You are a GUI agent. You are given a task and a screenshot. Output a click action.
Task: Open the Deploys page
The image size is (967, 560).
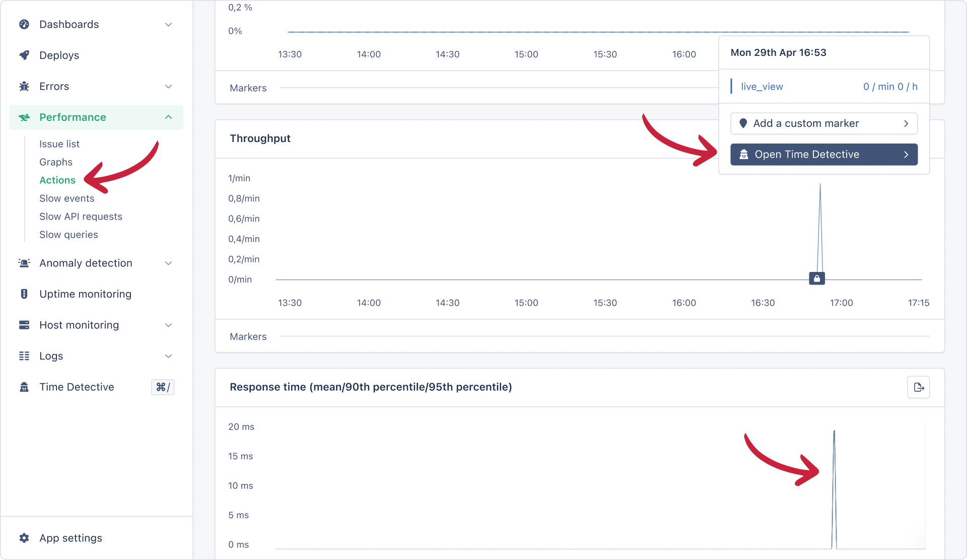click(x=59, y=55)
